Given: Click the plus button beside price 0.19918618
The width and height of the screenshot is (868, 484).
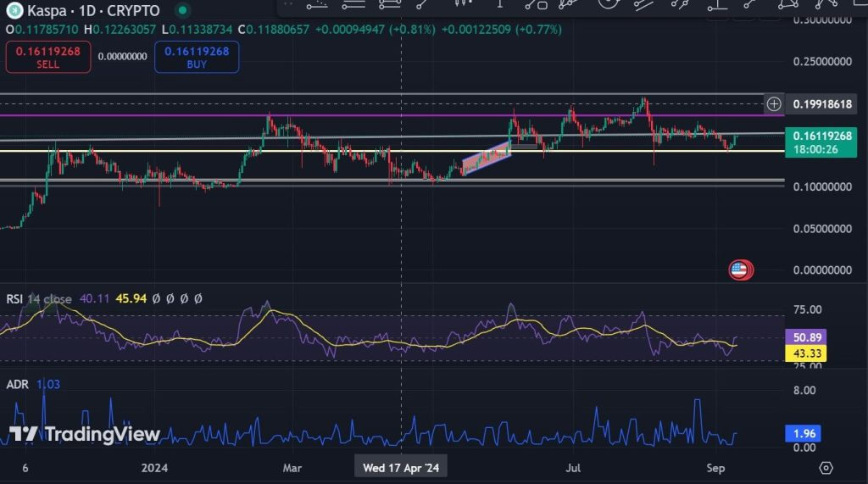Looking at the screenshot, I should (774, 103).
